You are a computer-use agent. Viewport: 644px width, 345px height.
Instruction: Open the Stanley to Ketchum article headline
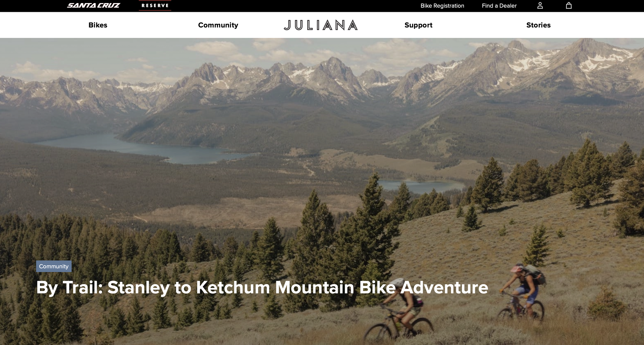point(262,287)
